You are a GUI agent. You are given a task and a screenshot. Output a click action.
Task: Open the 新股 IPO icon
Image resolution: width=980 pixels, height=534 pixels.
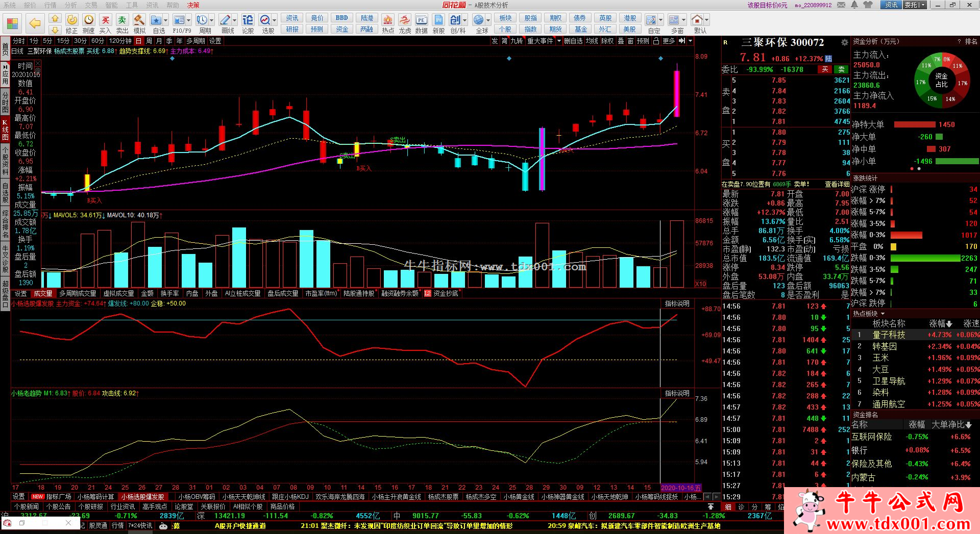[x=438, y=23]
